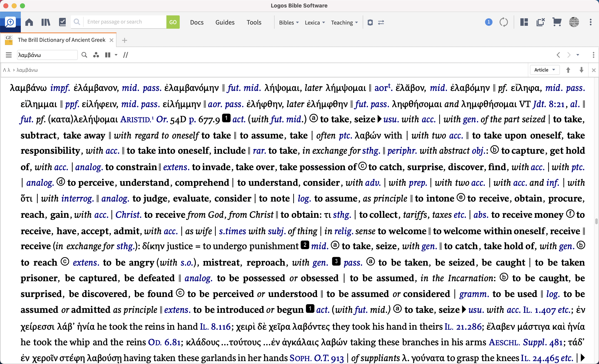Open the visual filters dots icon
599x364 pixels.
pos(96,55)
